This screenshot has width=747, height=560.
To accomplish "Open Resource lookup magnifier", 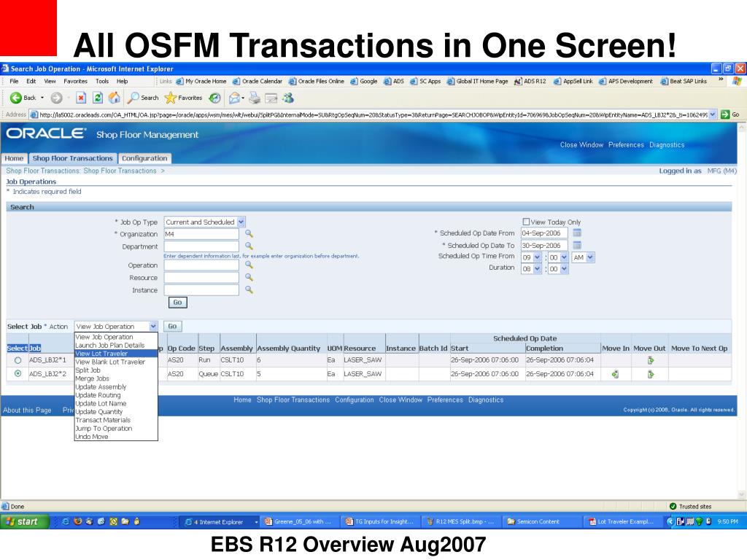I will click(249, 277).
